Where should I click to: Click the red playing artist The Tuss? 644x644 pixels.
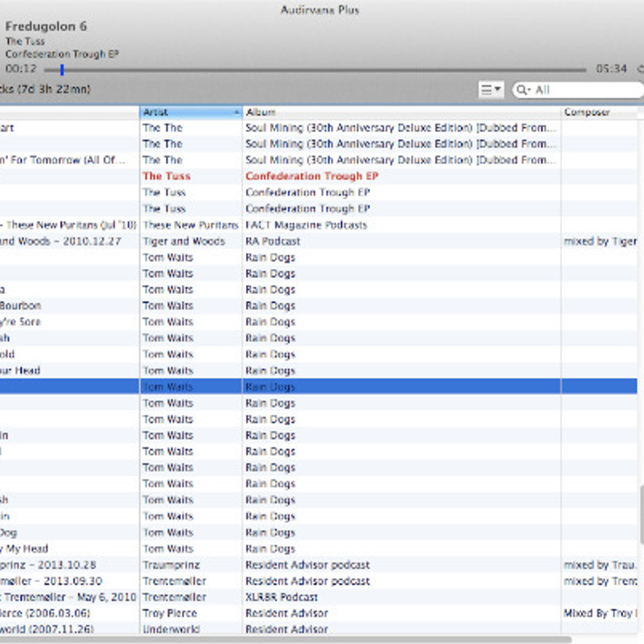coord(166,176)
